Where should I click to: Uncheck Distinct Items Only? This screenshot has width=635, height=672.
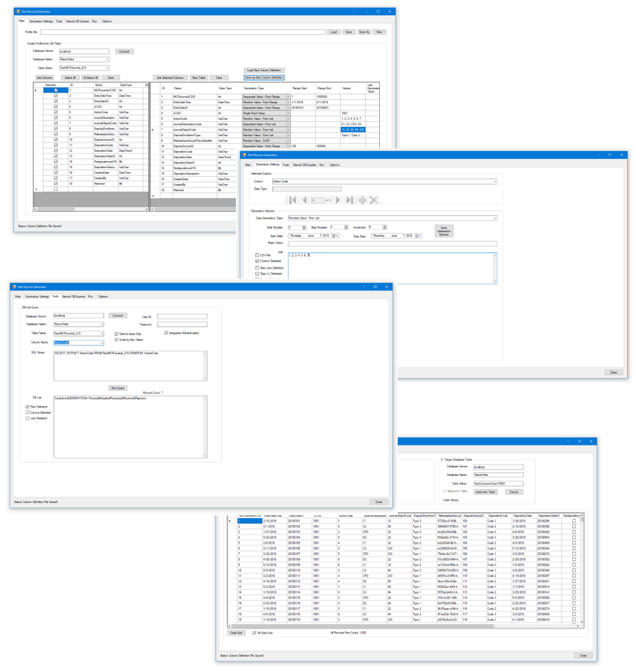[x=115, y=334]
